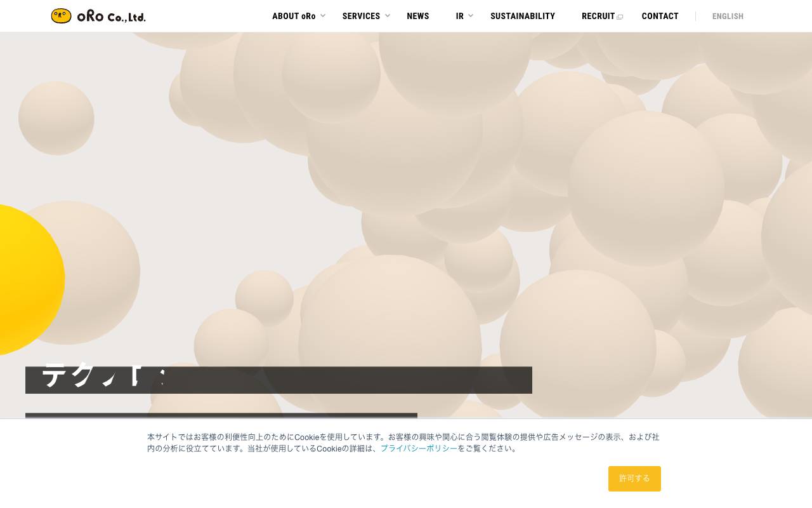Click the ABOUT oRo navigation label
The width and height of the screenshot is (812, 508).
[294, 16]
